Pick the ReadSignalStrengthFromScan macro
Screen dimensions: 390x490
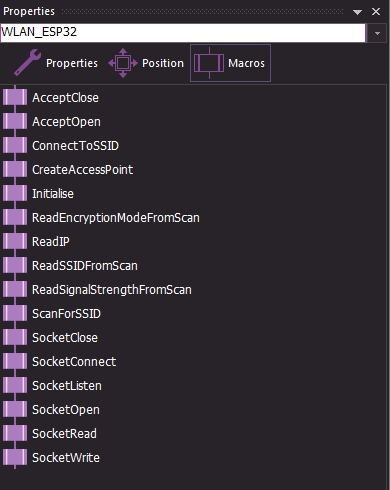tap(112, 290)
